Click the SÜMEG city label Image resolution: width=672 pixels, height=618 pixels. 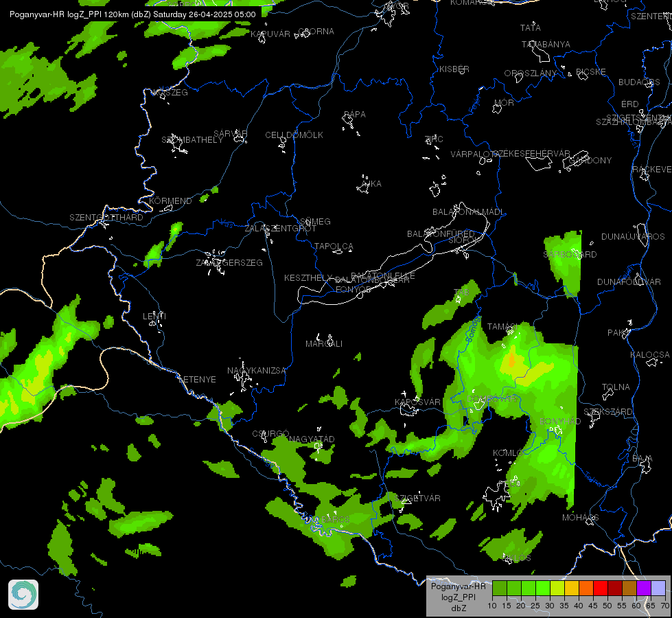[x=316, y=221]
